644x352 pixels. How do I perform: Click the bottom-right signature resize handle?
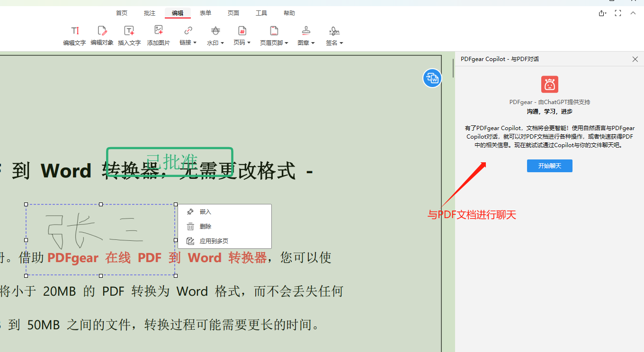(176, 275)
